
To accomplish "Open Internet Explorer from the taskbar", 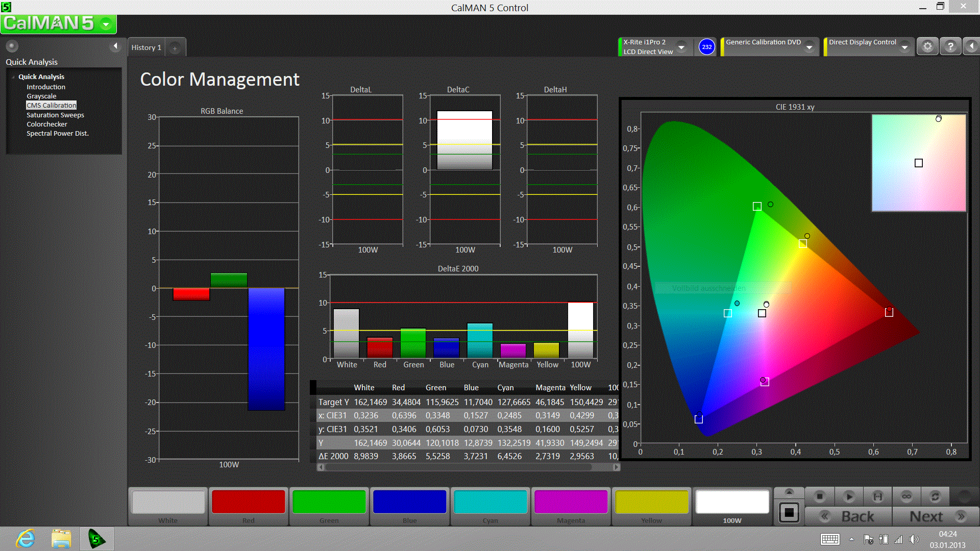I will 26,539.
